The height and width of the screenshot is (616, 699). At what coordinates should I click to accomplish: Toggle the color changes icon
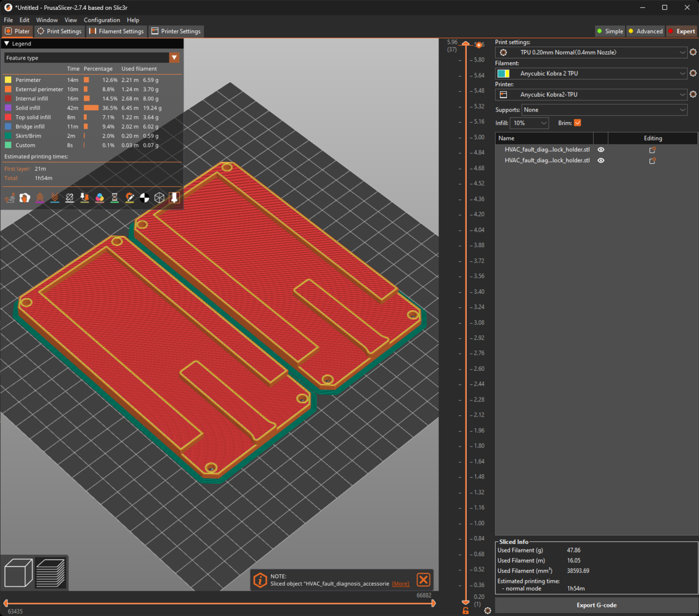click(100, 198)
